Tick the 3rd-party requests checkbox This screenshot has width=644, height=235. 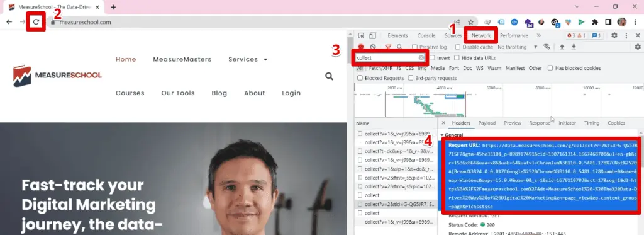coord(410,77)
